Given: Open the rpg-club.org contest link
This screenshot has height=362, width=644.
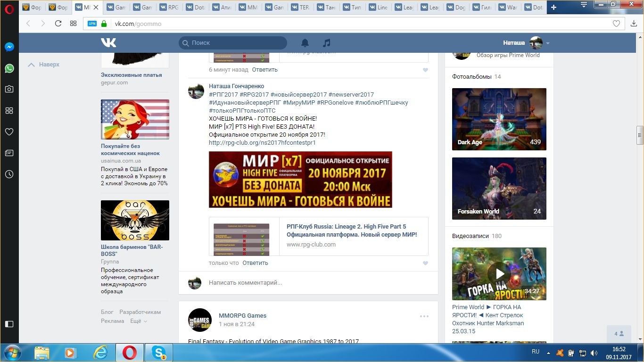Looking at the screenshot, I should pos(262,142).
